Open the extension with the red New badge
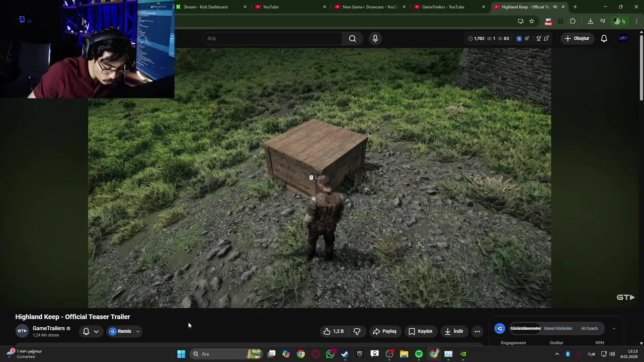Screen dimensions: 644x362 click(x=548, y=21)
